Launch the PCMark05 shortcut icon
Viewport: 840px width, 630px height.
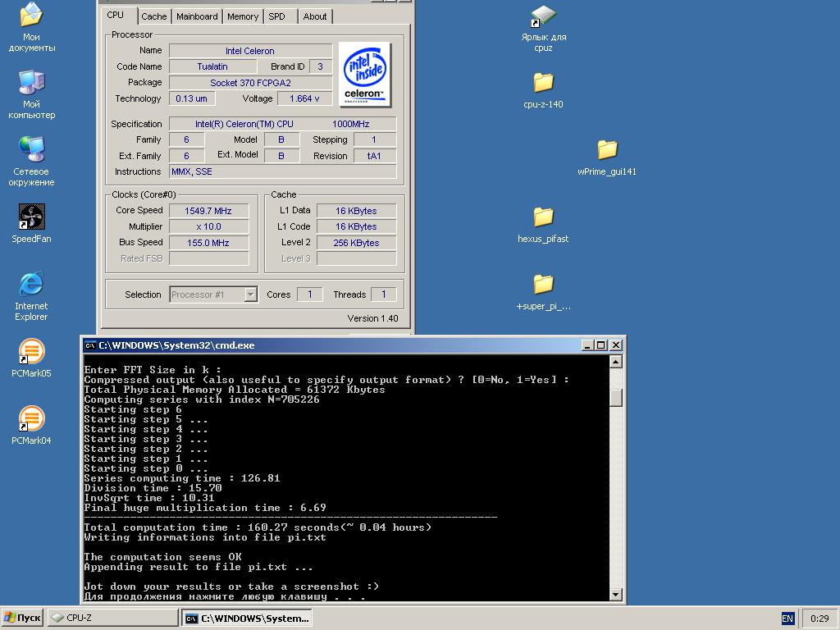point(31,351)
